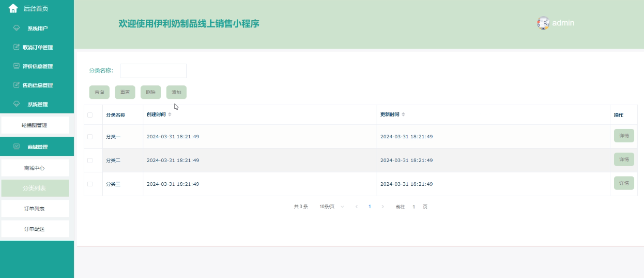Image resolution: width=644 pixels, height=278 pixels.
Task: Focus the 分类名称 search input field
Action: coord(154,71)
